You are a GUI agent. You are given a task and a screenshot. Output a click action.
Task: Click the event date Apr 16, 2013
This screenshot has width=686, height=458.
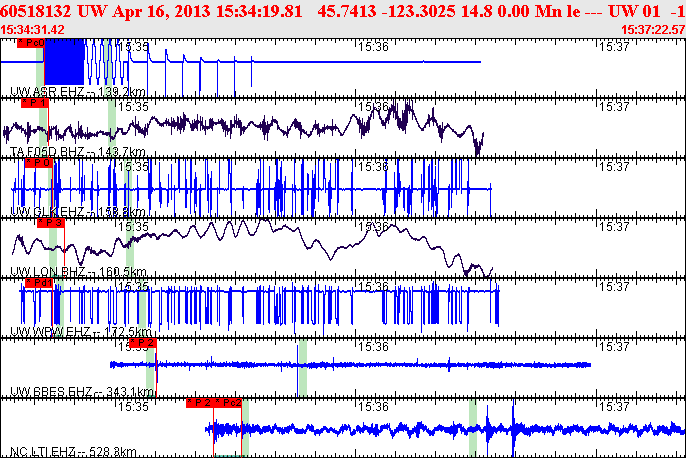[x=161, y=11]
